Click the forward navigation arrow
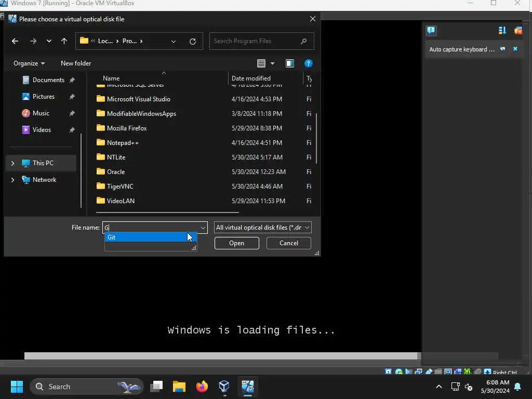The width and height of the screenshot is (532, 399). tap(33, 41)
